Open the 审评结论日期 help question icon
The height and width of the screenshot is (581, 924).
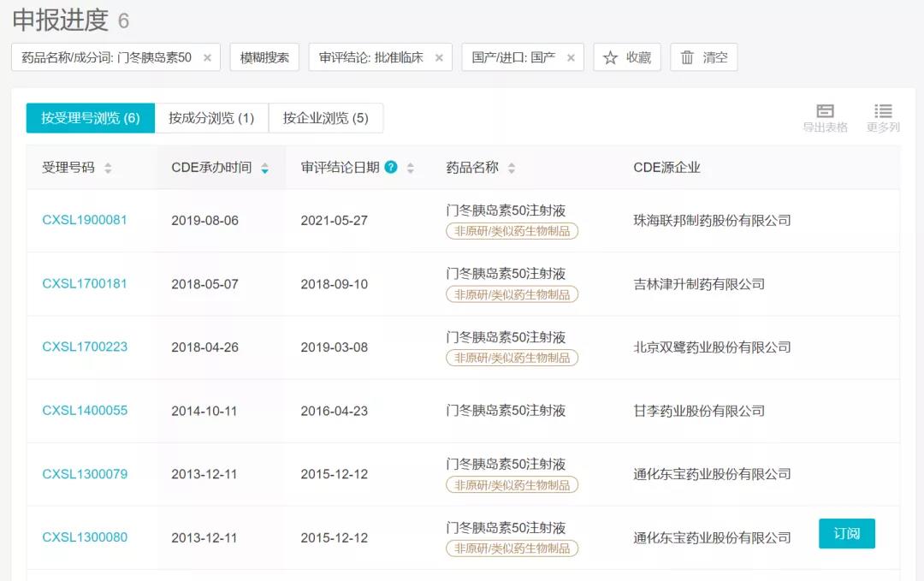(391, 168)
